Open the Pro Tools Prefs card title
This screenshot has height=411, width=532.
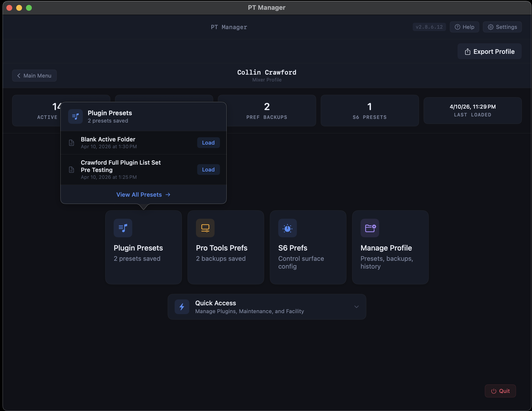coord(222,248)
